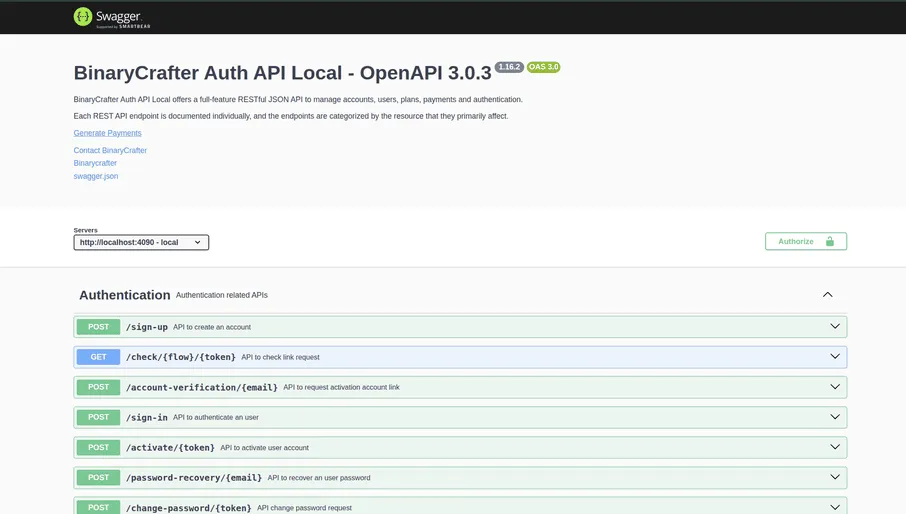The image size is (906, 514).
Task: Click 'API to check link request' description
Action: pyautogui.click(x=280, y=357)
